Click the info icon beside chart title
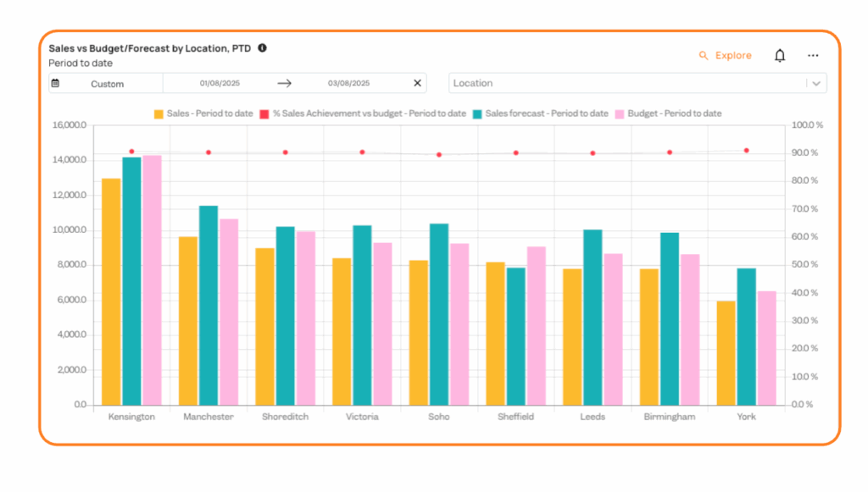The width and height of the screenshot is (868, 492). click(x=262, y=48)
